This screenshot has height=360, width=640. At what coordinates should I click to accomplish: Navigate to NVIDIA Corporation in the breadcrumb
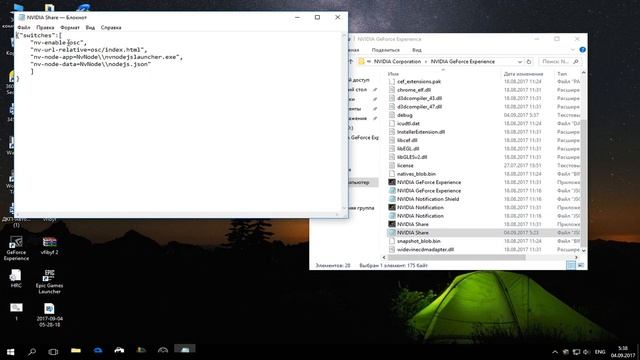click(397, 62)
